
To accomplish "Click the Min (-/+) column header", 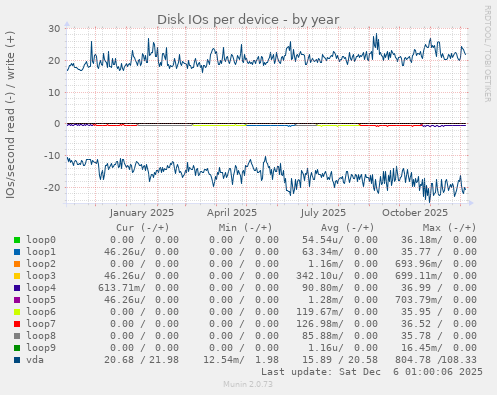I will pyautogui.click(x=245, y=228).
